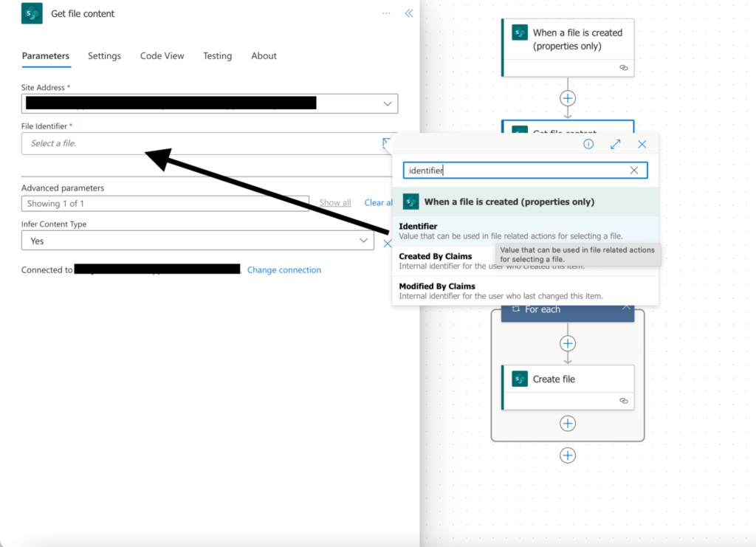Open the Site Address dropdown
The height and width of the screenshot is (547, 756).
coord(387,103)
